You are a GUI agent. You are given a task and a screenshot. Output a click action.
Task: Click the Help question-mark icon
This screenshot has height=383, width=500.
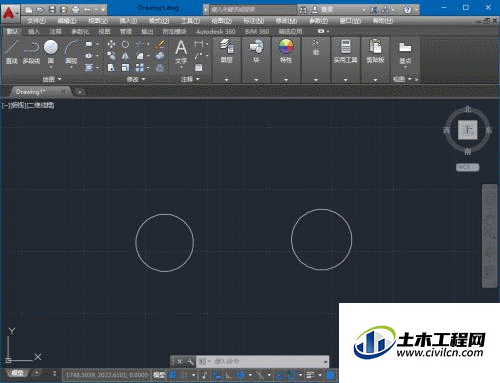(x=407, y=10)
